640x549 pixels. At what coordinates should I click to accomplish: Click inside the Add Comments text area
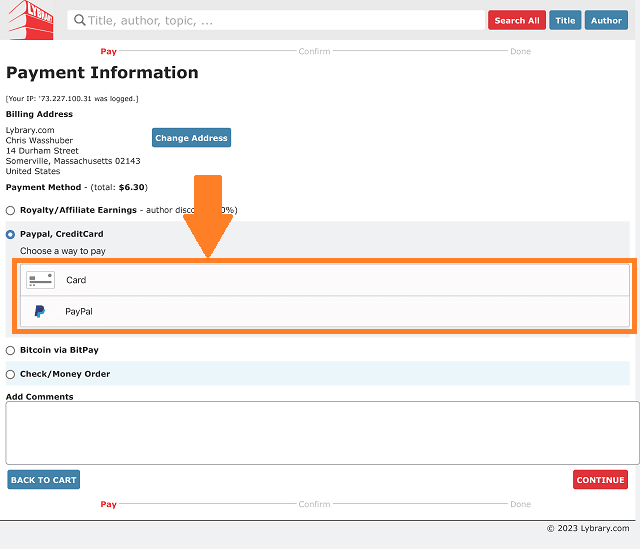(322, 433)
